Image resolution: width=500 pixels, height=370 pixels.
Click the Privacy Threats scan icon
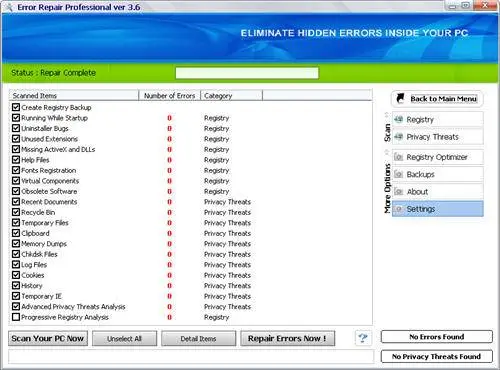pos(398,137)
